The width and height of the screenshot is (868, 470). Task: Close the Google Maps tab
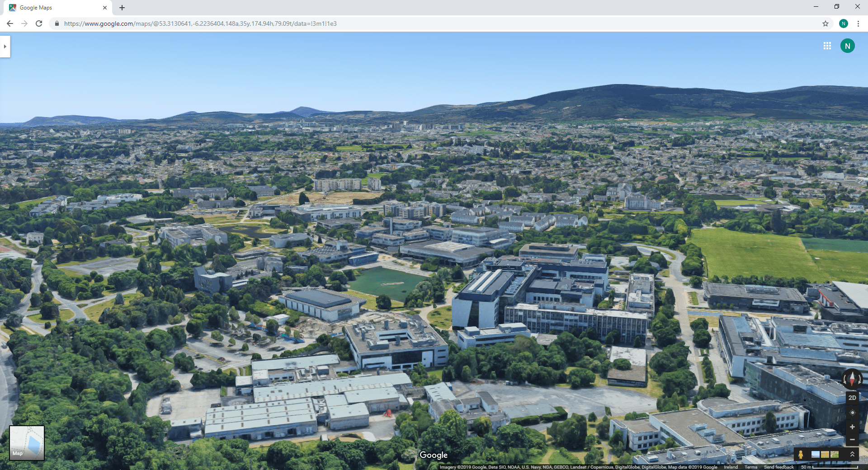(x=105, y=8)
